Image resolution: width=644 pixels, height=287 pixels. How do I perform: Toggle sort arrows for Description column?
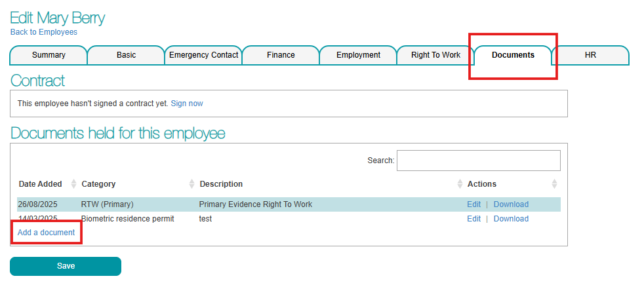[x=459, y=184]
